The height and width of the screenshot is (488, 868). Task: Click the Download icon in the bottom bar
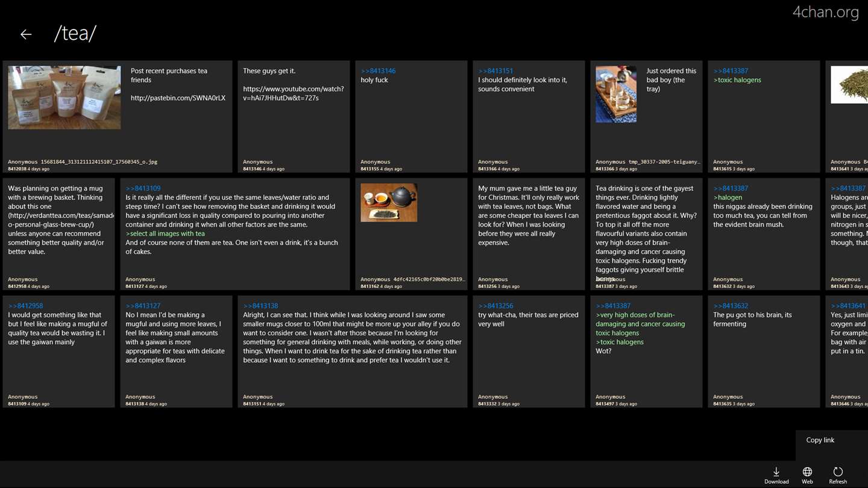(776, 475)
